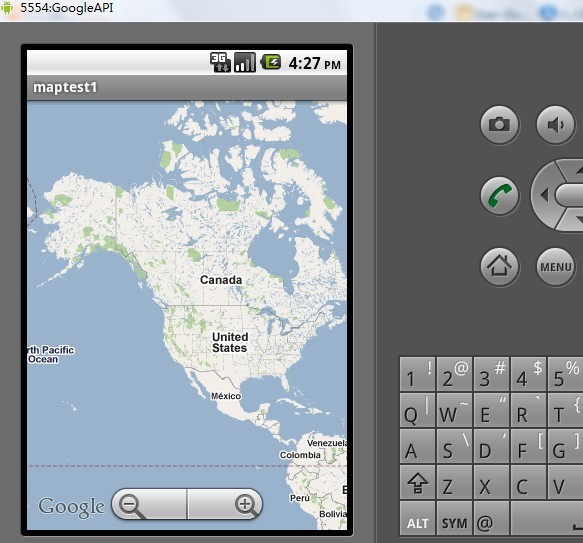
Task: Zoom out the map with minus magnifier
Action: (x=149, y=505)
